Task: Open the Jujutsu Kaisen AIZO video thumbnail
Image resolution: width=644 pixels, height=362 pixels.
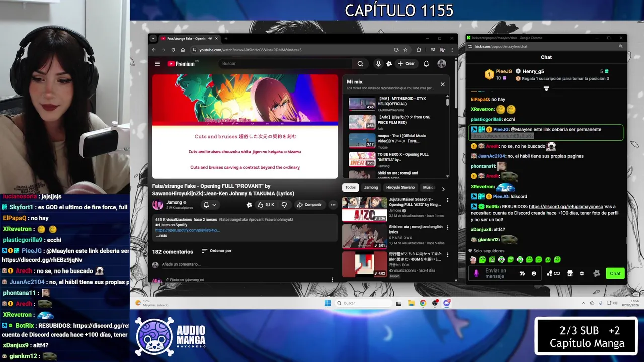Action: (365, 209)
